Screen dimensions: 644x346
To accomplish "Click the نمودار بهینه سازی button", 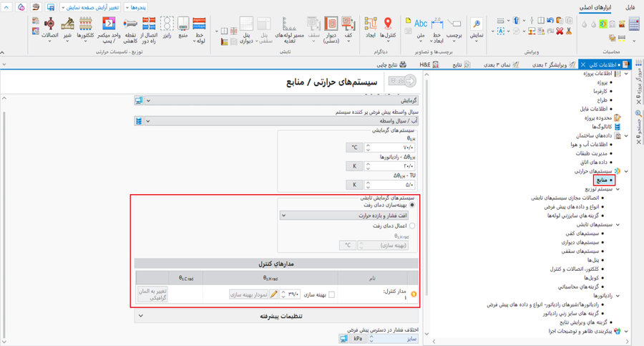I will (x=248, y=294).
